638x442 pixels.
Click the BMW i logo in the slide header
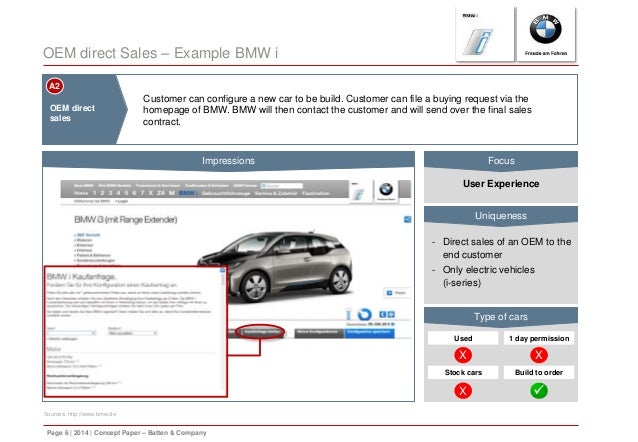(x=485, y=35)
